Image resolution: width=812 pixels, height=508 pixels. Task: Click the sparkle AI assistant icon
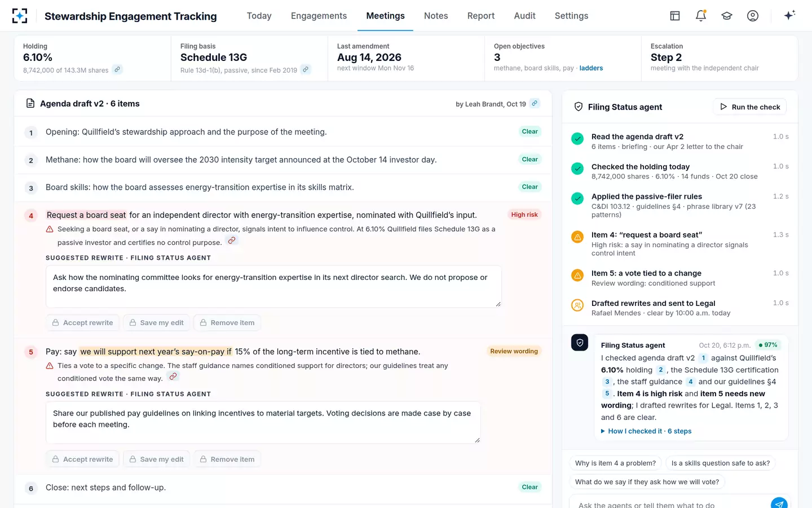tap(789, 15)
